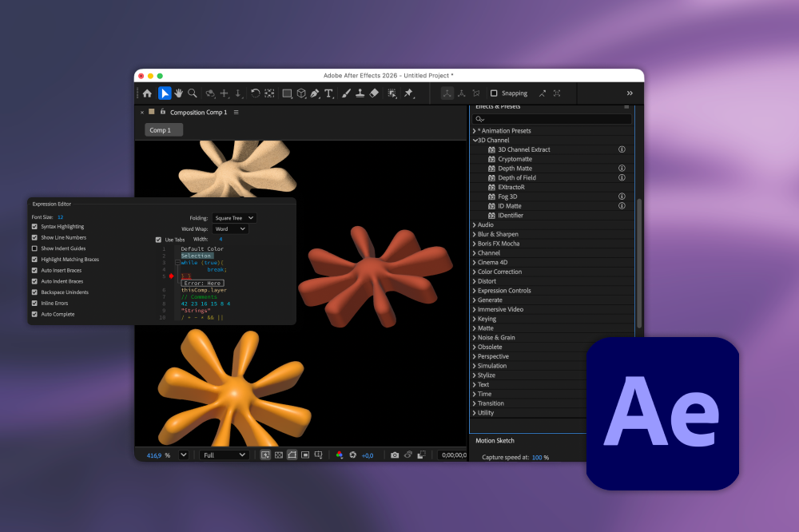The height and width of the screenshot is (532, 799).
Task: Select the Fog 3D effect
Action: pos(507,197)
